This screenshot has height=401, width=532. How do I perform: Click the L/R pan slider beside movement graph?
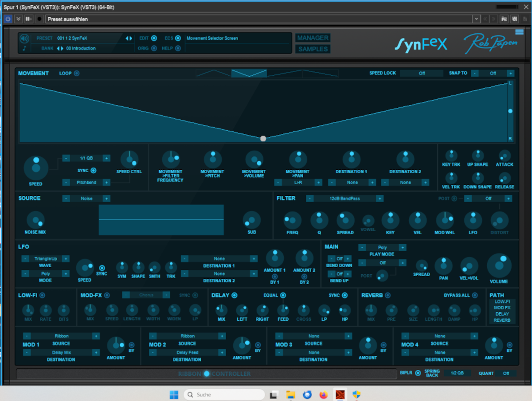click(x=510, y=111)
